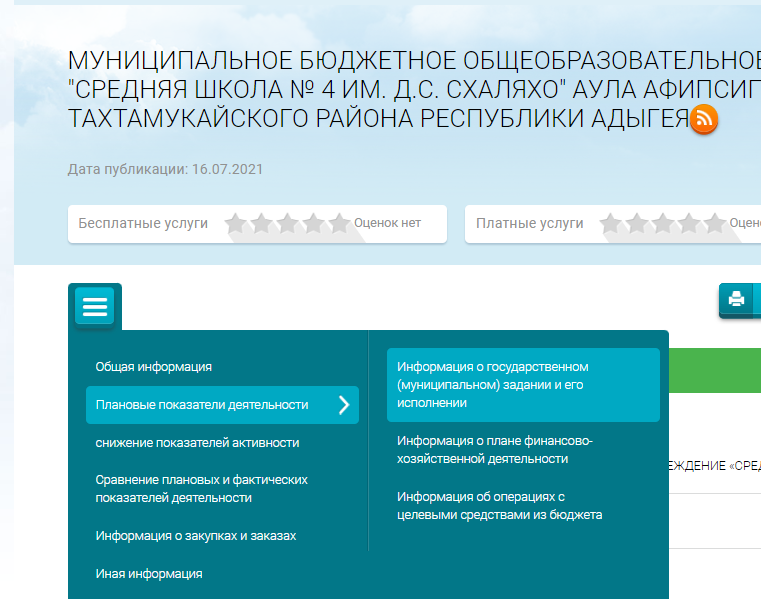
Task: Rate Платные услуги with first star
Action: pyautogui.click(x=611, y=223)
